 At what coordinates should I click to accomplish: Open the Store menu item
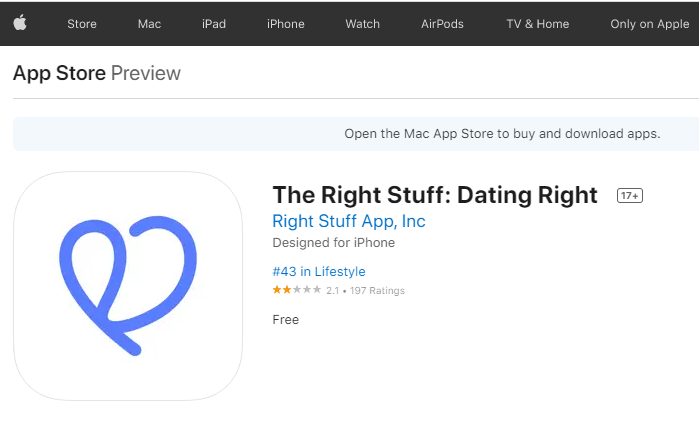pyautogui.click(x=82, y=24)
